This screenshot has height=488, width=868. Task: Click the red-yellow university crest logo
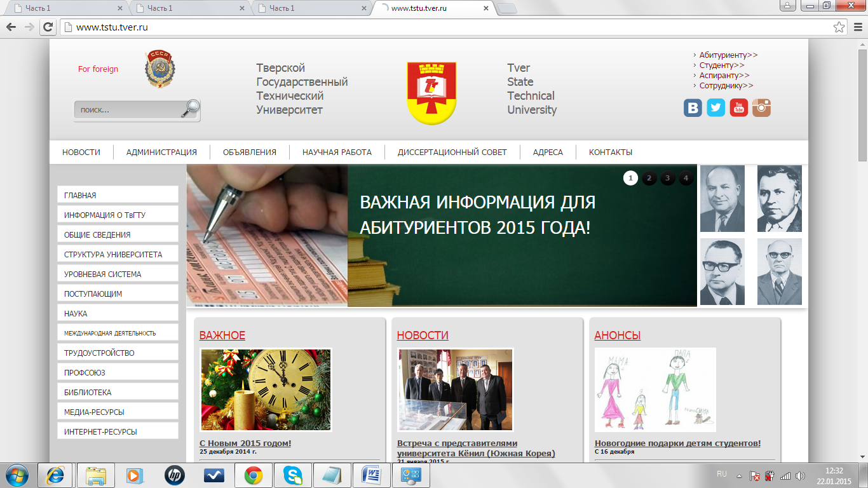432,93
